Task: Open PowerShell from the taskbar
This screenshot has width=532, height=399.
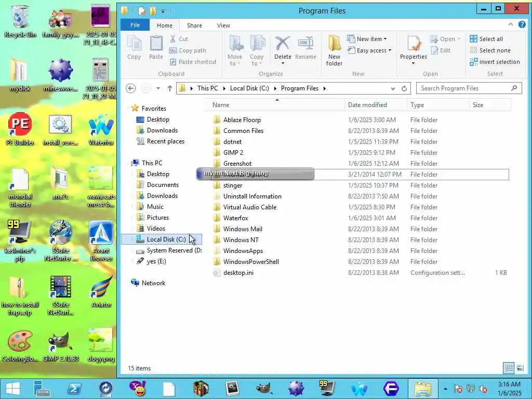Action: (74, 388)
